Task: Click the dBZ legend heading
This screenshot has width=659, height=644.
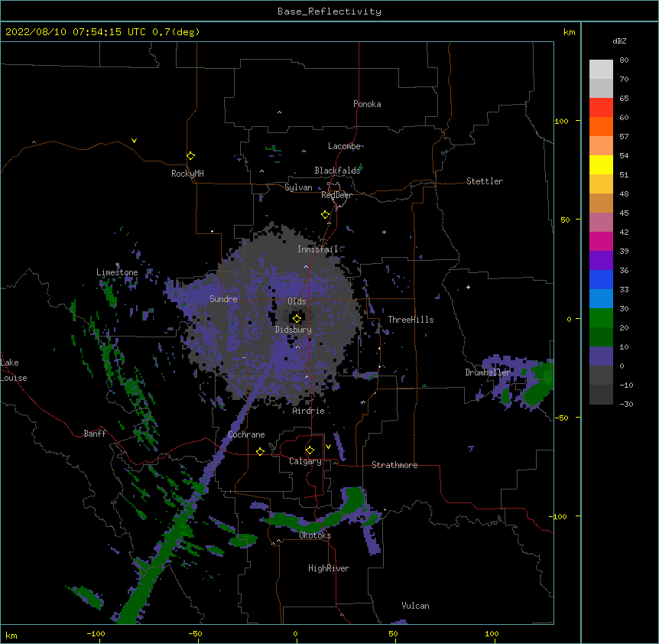Action: [x=619, y=41]
